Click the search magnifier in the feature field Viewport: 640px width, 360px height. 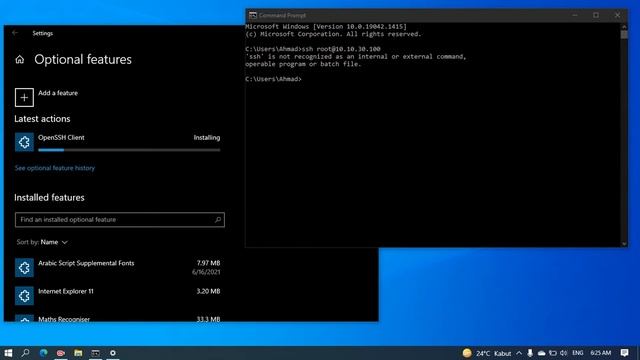(x=218, y=220)
